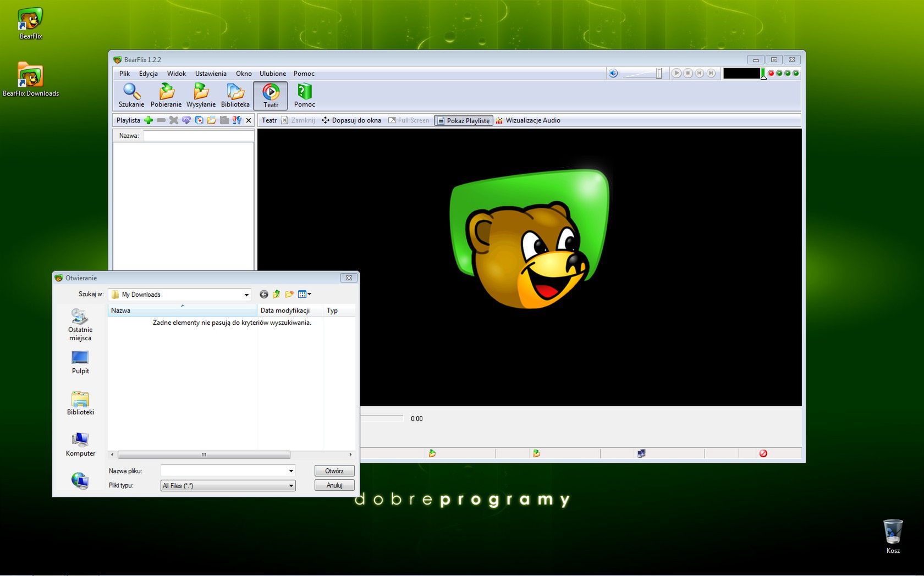Select the Teatr theater toolbar button
This screenshot has width=924, height=576.
pyautogui.click(x=270, y=96)
